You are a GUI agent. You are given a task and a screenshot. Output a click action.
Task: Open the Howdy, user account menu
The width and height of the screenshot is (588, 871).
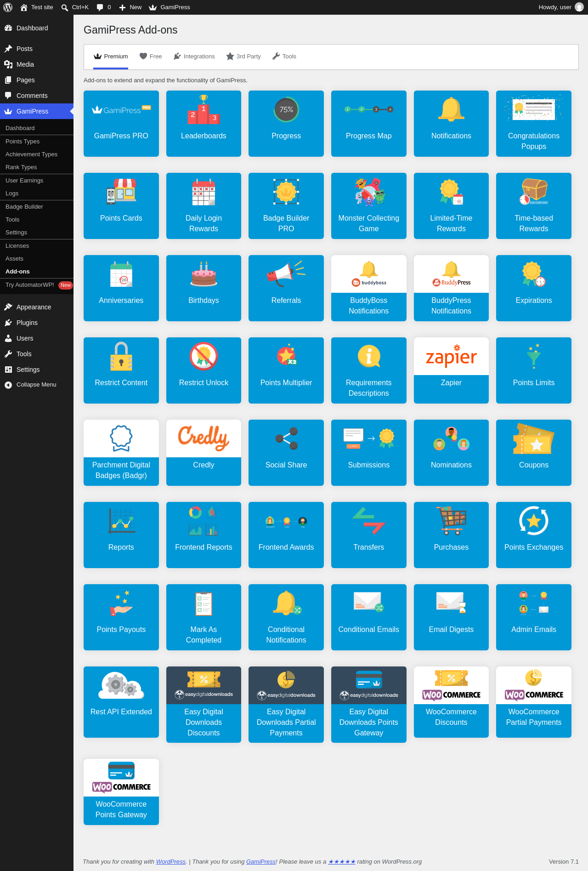click(x=560, y=7)
